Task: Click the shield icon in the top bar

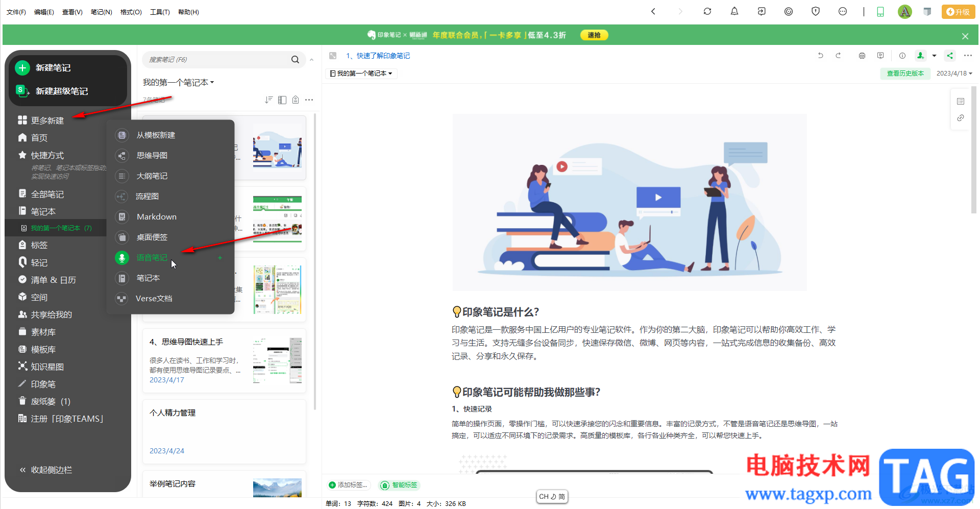Action: click(816, 11)
